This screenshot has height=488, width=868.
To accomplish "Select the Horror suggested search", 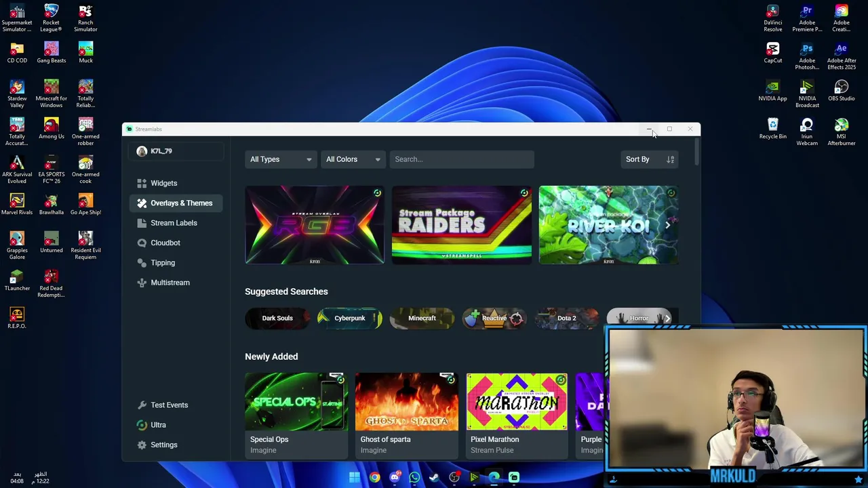I will click(x=639, y=318).
